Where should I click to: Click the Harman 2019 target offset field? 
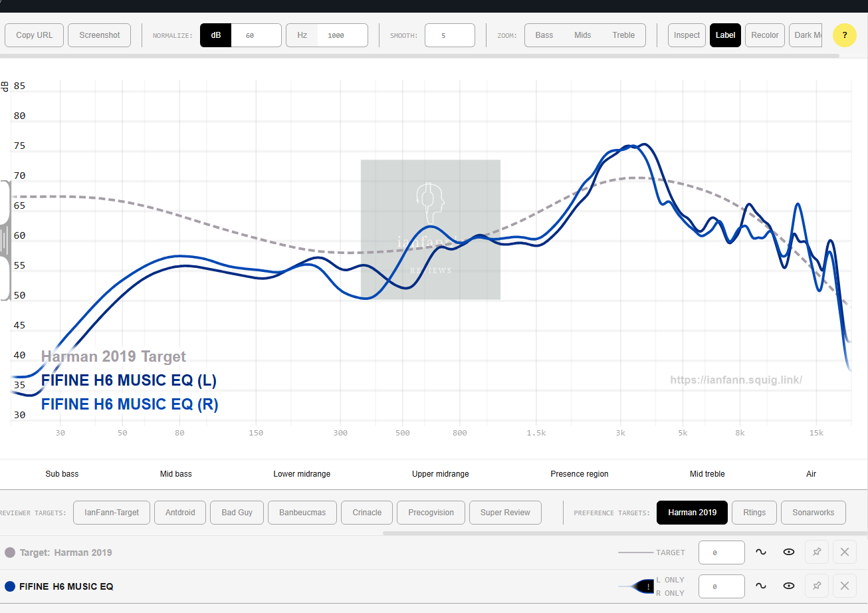[722, 552]
